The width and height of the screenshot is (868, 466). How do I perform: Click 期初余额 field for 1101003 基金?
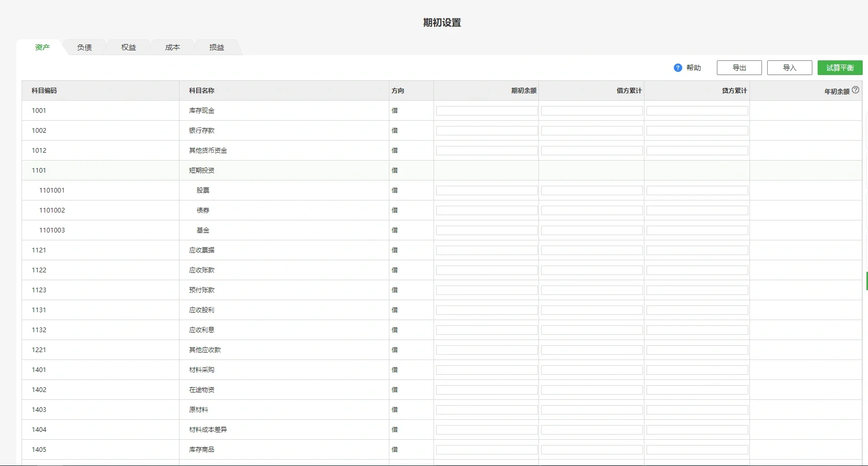pyautogui.click(x=487, y=230)
